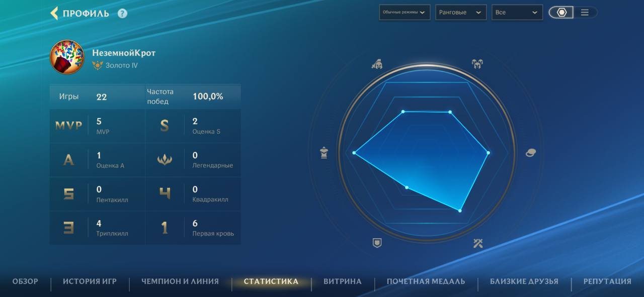Go back using the ПРОФИЛЬ arrow
The height and width of the screenshot is (297, 644).
click(54, 13)
